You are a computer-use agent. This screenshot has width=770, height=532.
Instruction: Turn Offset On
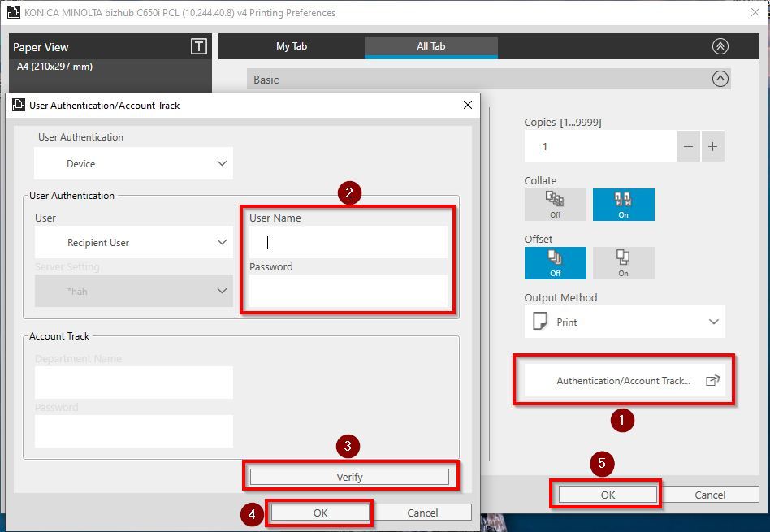[623, 263]
